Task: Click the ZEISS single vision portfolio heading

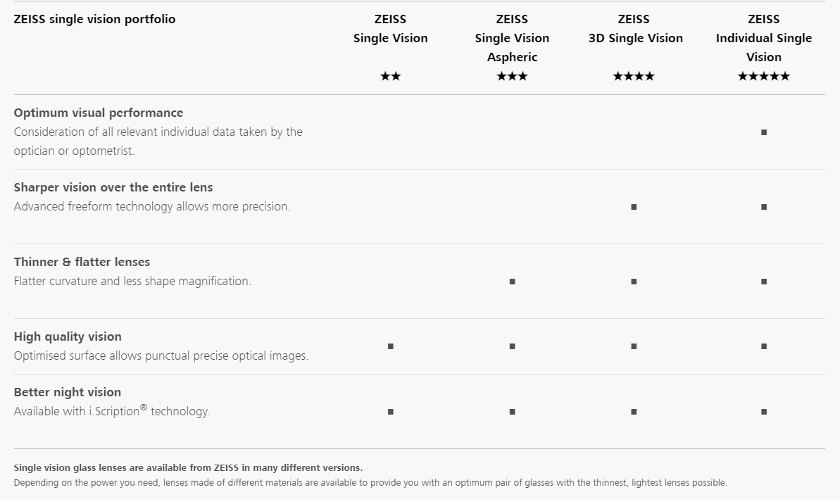Action: coord(94,19)
